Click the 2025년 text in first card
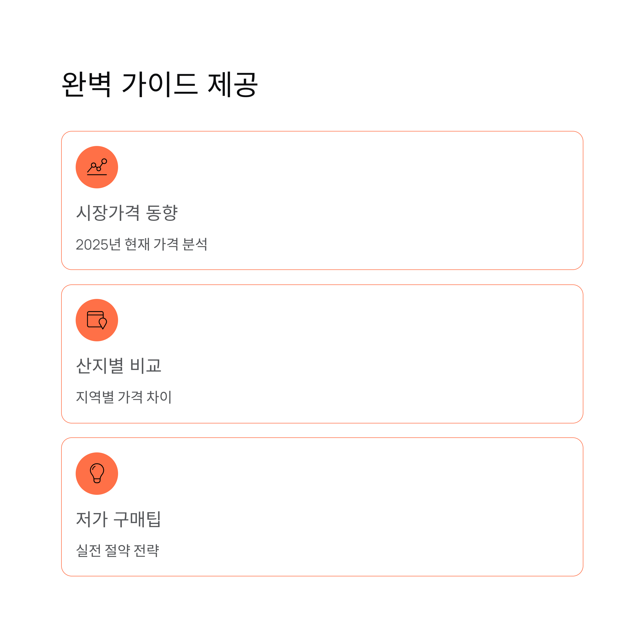644x644 pixels. pyautogui.click(x=98, y=244)
